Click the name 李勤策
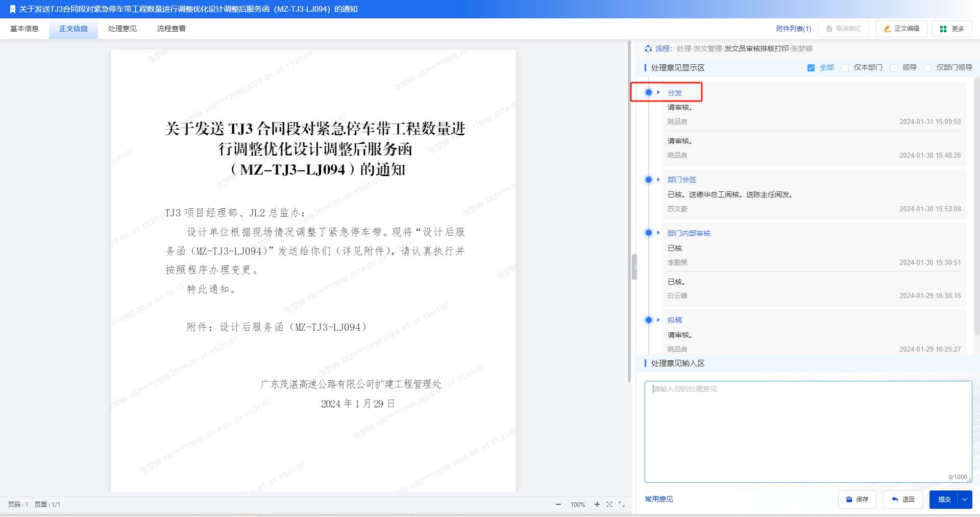The width and height of the screenshot is (980, 517). [x=677, y=262]
